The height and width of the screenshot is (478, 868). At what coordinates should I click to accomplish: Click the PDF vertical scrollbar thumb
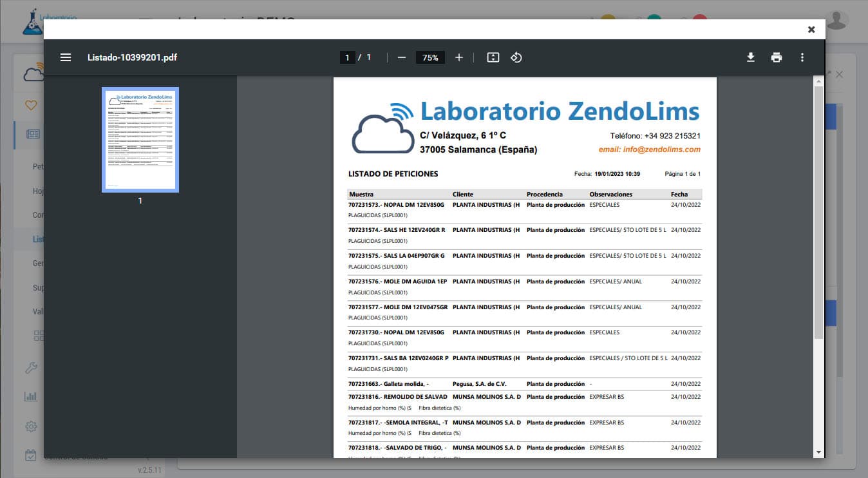tap(818, 213)
